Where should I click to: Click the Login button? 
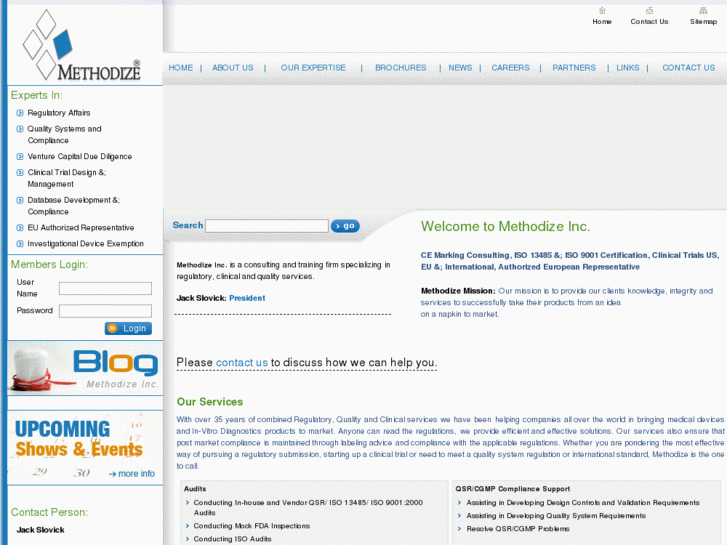point(128,328)
